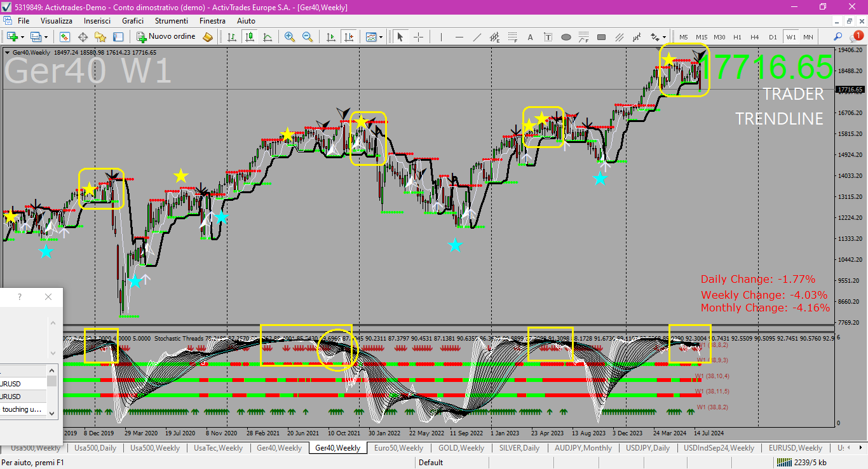
Task: Select the text label tool
Action: pos(548,37)
